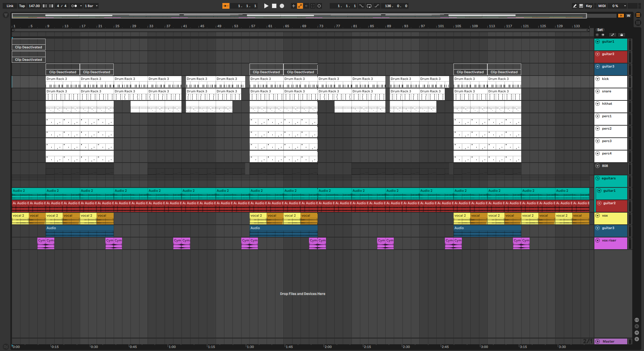Toggle the MIDI map mode switch

[x=602, y=6]
